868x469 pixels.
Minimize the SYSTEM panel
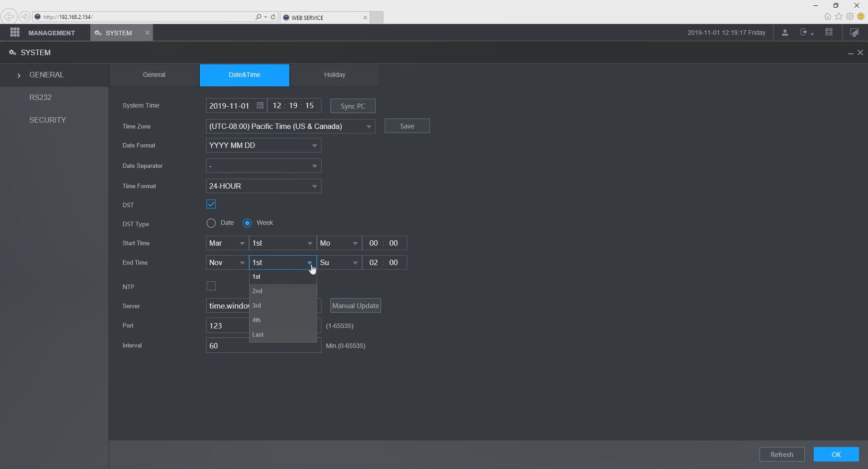(851, 53)
